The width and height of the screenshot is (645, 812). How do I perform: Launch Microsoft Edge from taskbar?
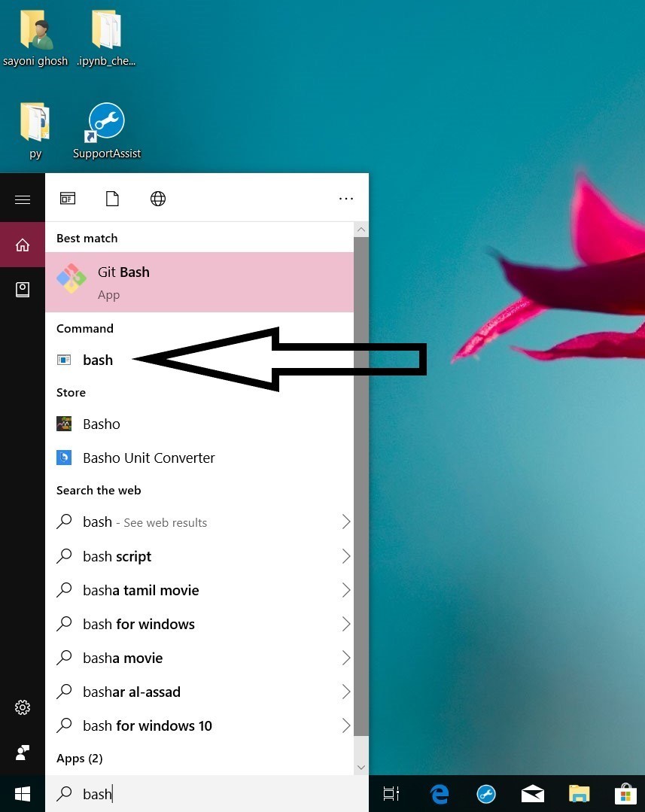pyautogui.click(x=440, y=793)
